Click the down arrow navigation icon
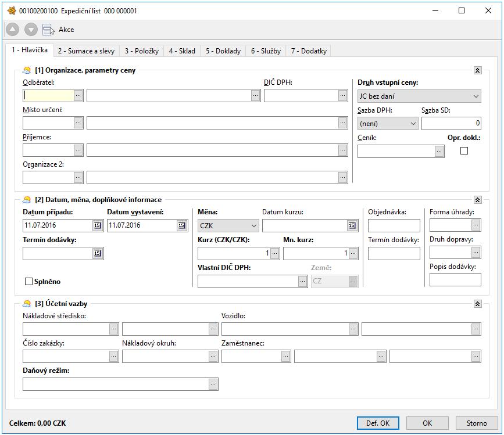The width and height of the screenshot is (504, 435). point(31,30)
